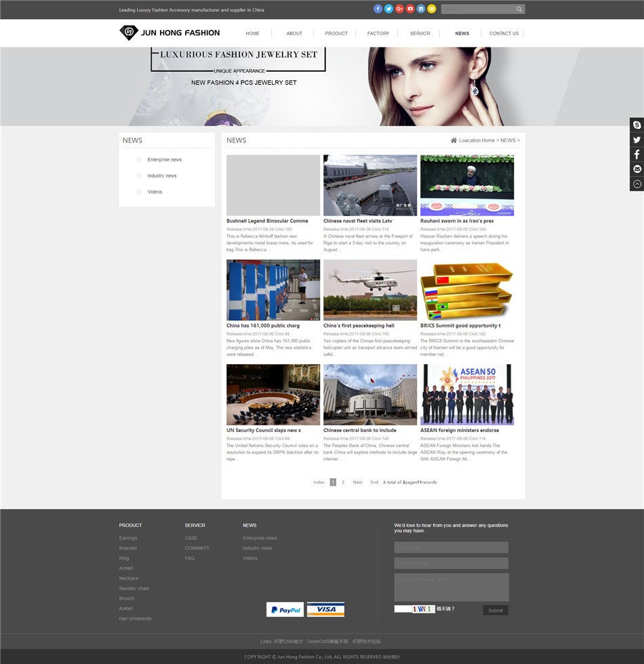Open the CONTACT US menu item
The width and height of the screenshot is (644, 664).
[504, 33]
